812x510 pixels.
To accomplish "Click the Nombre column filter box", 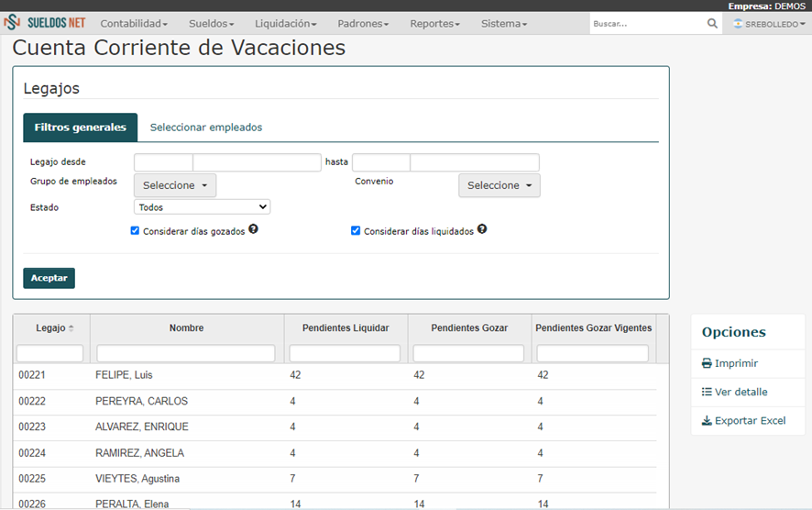I will (x=186, y=353).
